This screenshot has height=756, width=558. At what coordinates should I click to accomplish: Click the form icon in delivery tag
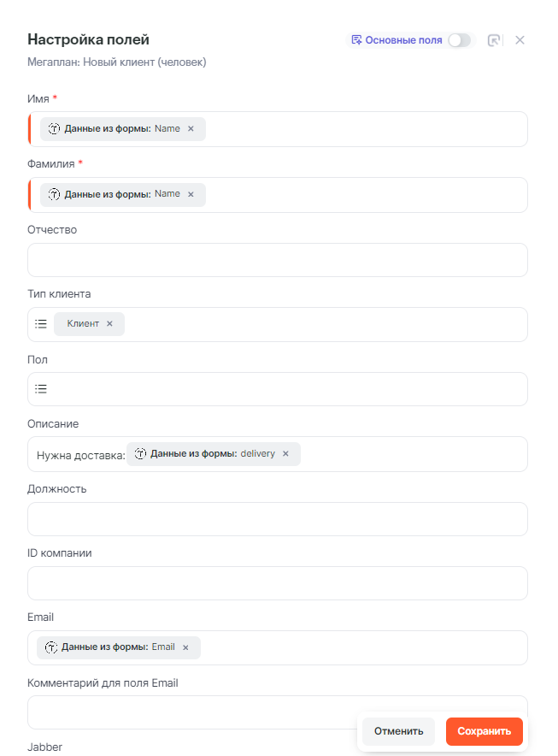(141, 454)
